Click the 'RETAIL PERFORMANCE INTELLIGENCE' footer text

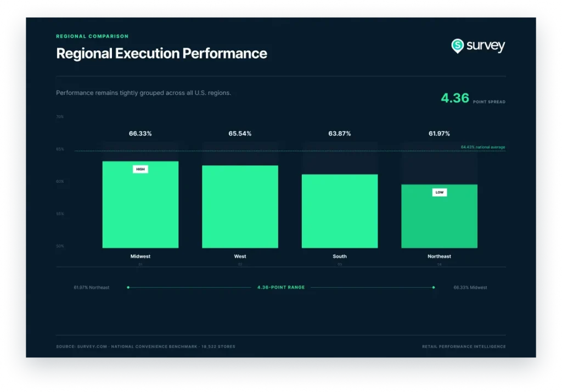(x=464, y=346)
